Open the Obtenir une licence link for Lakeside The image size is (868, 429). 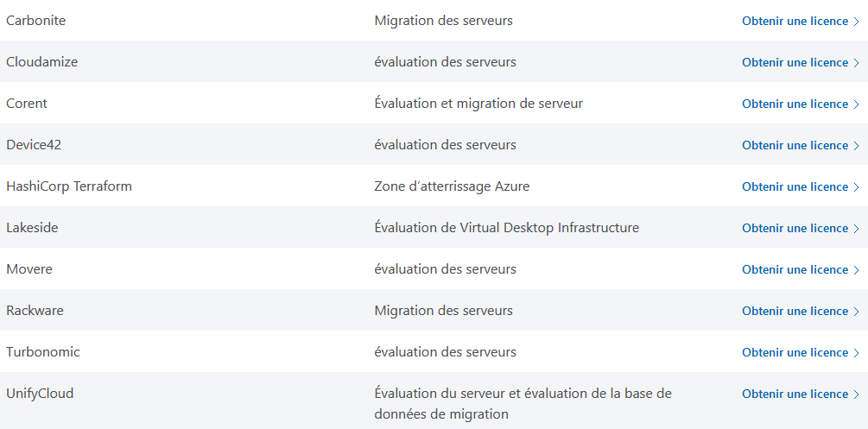[x=801, y=229]
